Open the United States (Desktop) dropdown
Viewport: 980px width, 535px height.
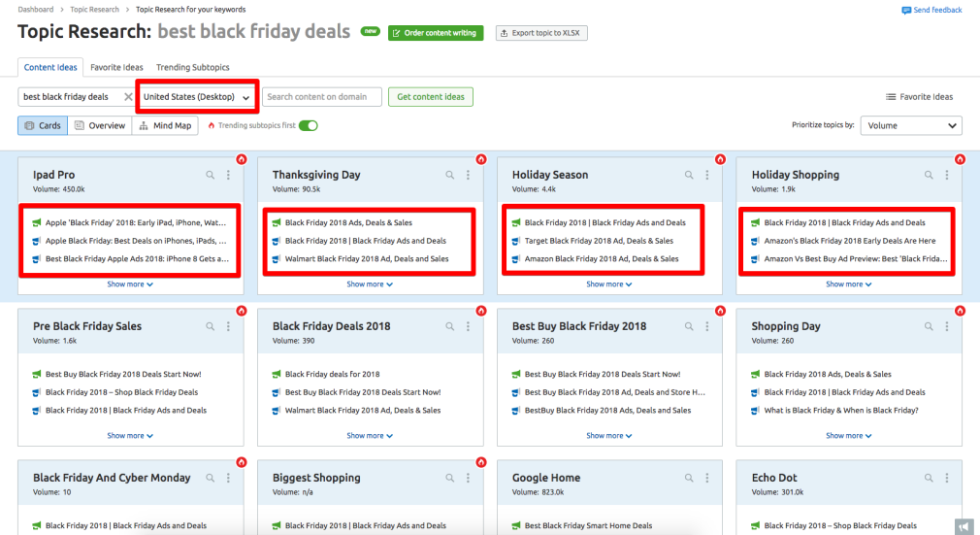[197, 97]
